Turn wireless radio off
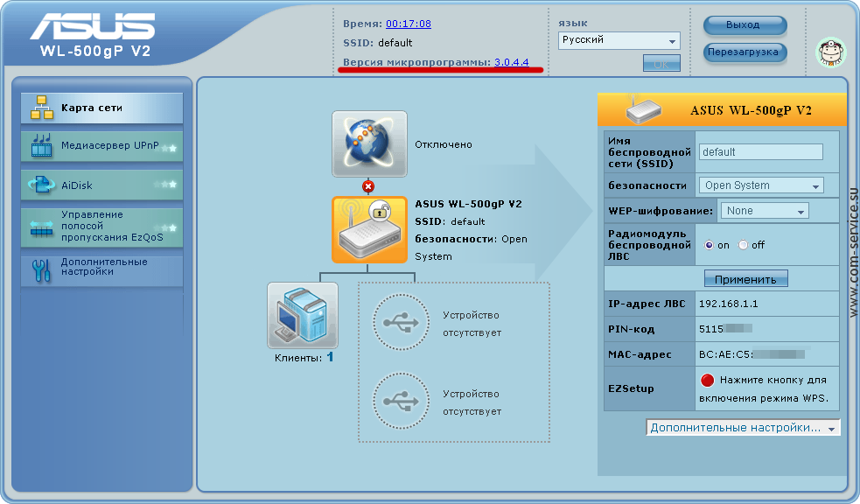Image resolution: width=860 pixels, height=504 pixels. tap(743, 245)
